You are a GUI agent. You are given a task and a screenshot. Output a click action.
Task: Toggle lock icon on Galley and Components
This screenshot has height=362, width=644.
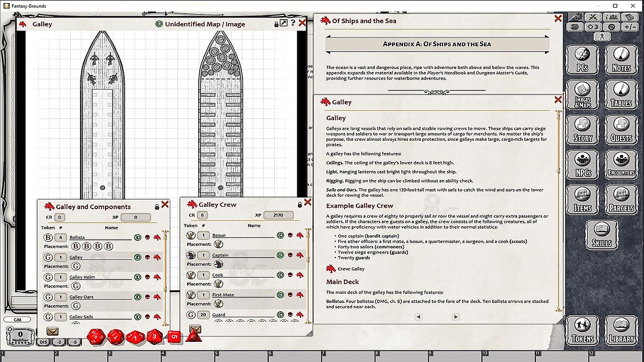point(157,207)
